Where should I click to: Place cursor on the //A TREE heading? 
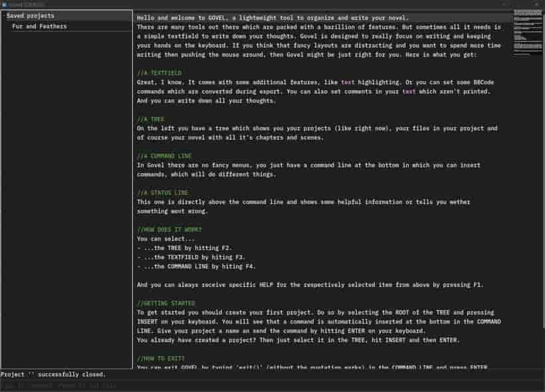(x=150, y=119)
